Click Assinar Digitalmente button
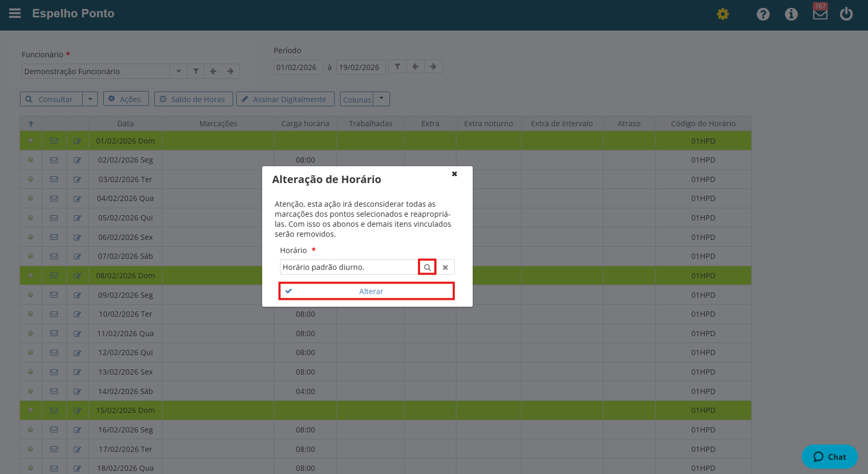 [x=286, y=99]
